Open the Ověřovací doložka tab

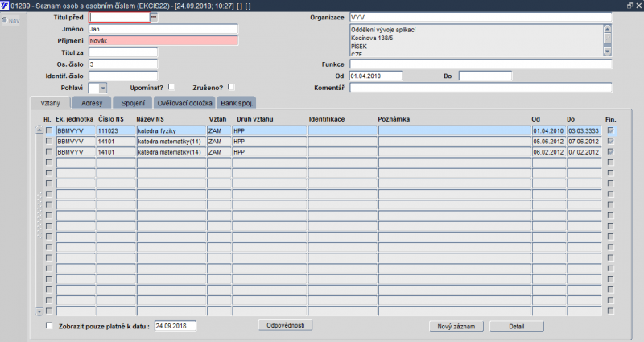pos(185,103)
